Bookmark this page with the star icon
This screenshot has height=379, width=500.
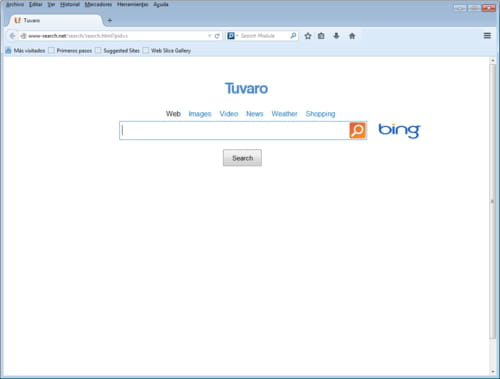pos(308,36)
